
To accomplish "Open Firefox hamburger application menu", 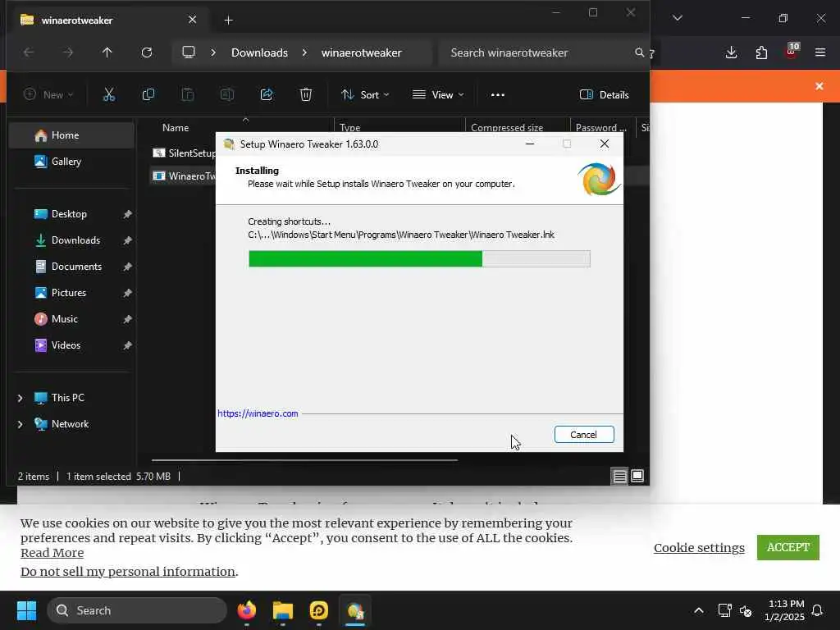I will pyautogui.click(x=820, y=52).
